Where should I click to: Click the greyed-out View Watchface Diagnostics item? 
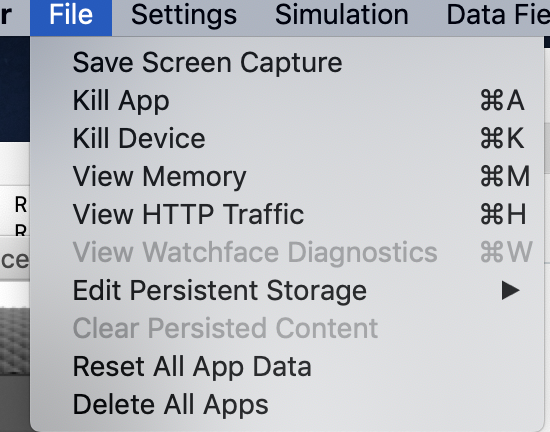[x=287, y=252]
